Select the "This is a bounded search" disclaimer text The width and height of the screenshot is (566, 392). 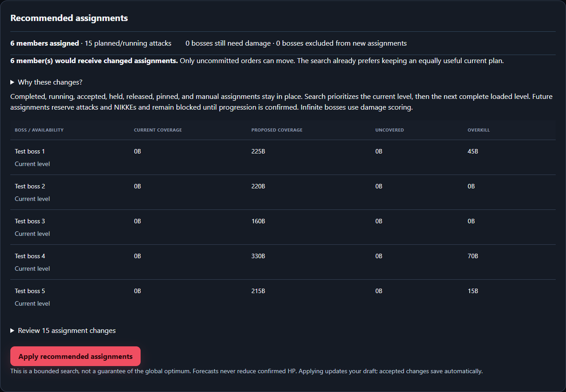(x=246, y=371)
